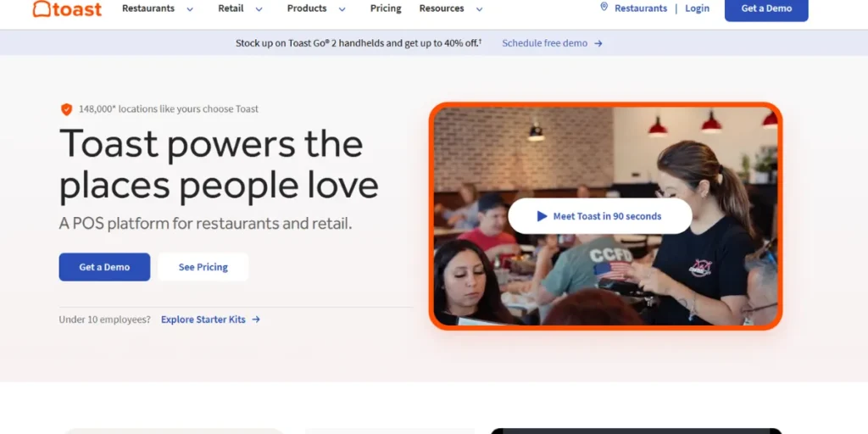
Task: Open the Resources navigation menu
Action: click(x=441, y=8)
